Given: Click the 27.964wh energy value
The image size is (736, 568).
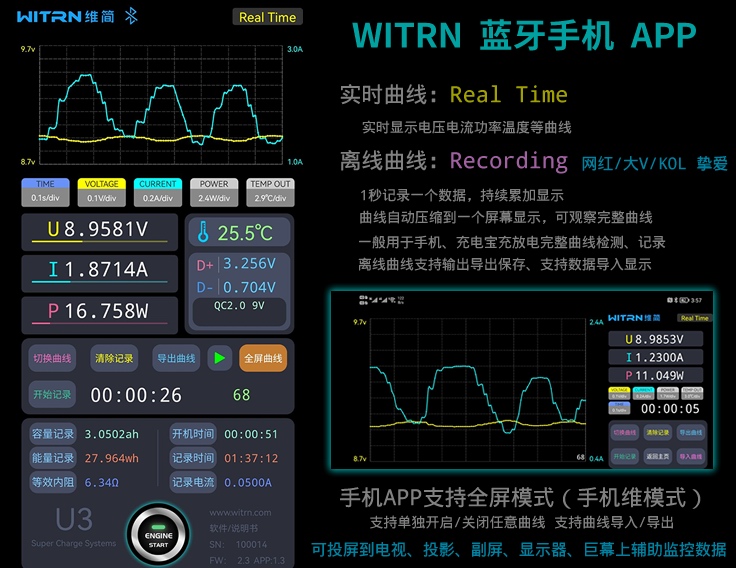Looking at the screenshot, I should [112, 459].
